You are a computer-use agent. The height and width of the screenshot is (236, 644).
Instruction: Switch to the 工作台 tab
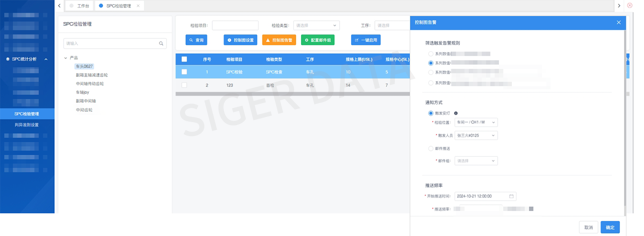[x=82, y=6]
